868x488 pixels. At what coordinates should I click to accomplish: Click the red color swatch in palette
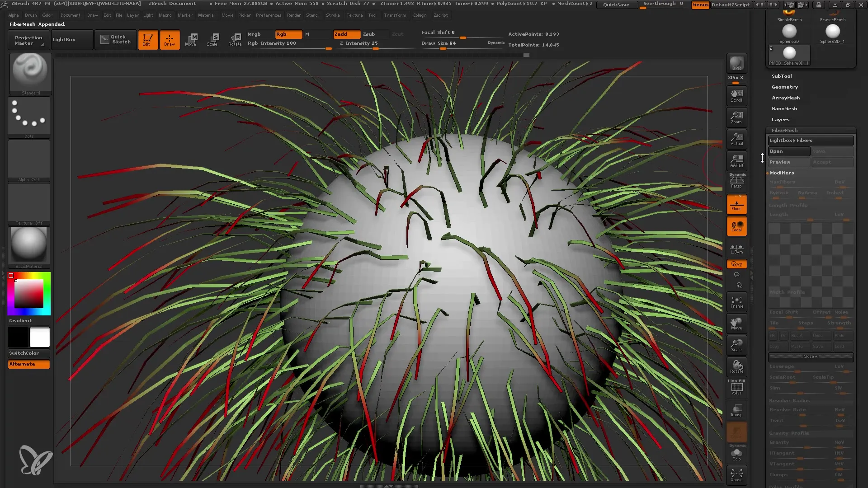11,276
